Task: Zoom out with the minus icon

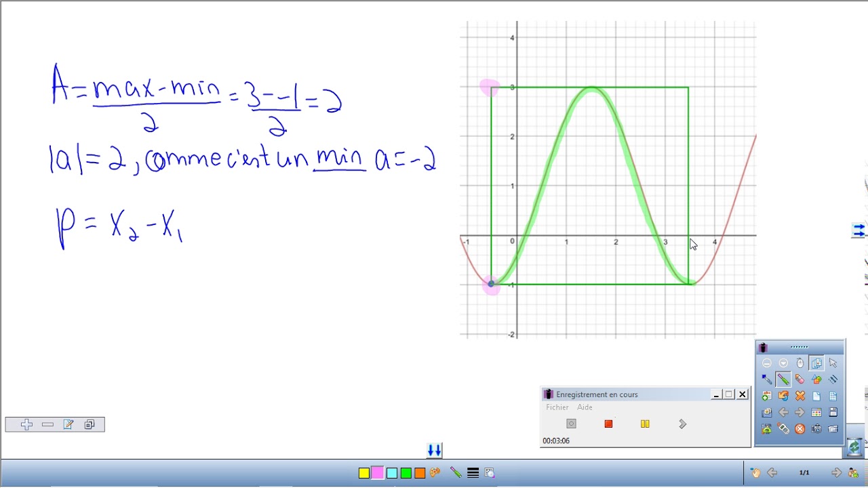Action: pos(47,425)
